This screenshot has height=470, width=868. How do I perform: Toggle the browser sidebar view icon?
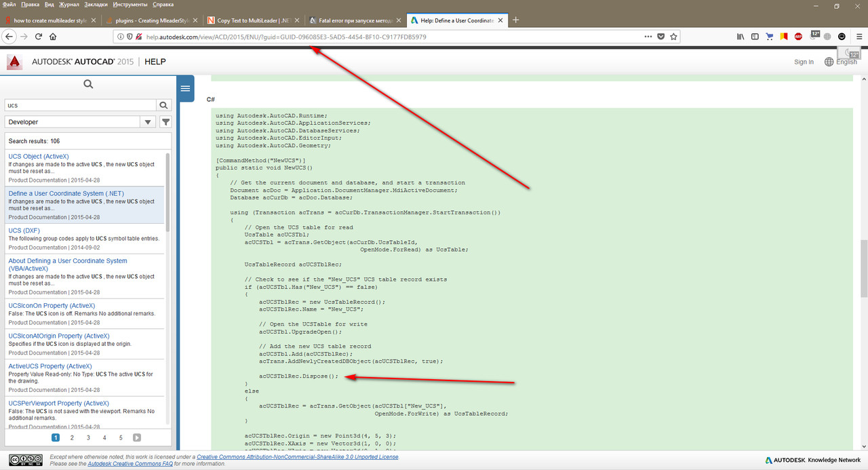coord(755,37)
